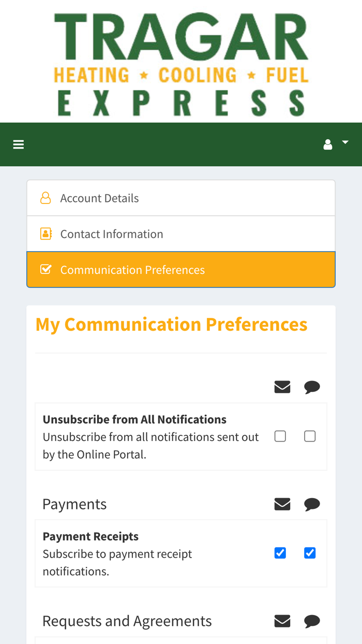Click the Contact Information card icon
Viewport: 362px width, 644px height.
[x=46, y=234]
